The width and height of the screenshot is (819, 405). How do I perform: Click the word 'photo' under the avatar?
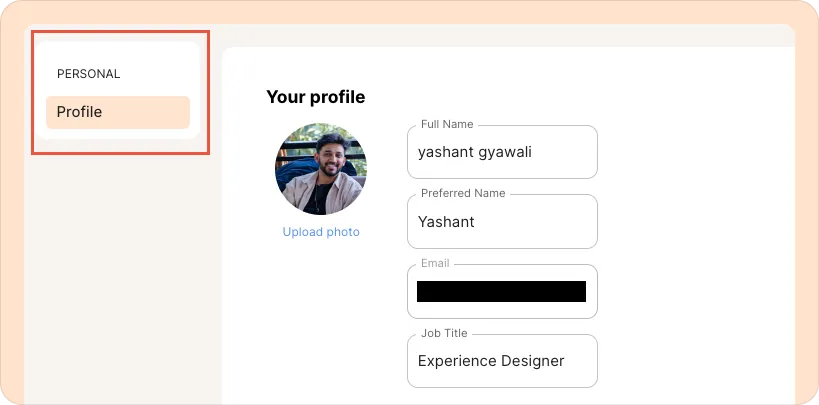[x=343, y=232]
